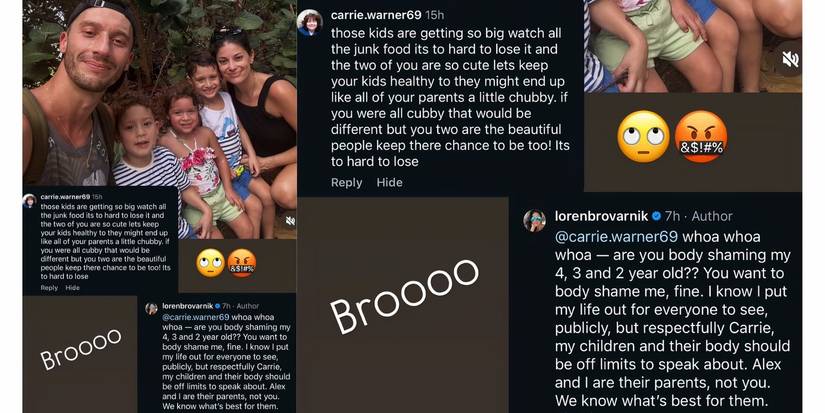Tap the small eye-roll emoji sticker
The image size is (825, 413).
210,263
